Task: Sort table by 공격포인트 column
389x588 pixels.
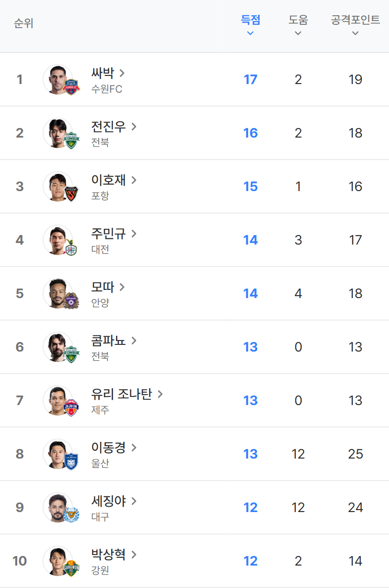Action: [355, 25]
